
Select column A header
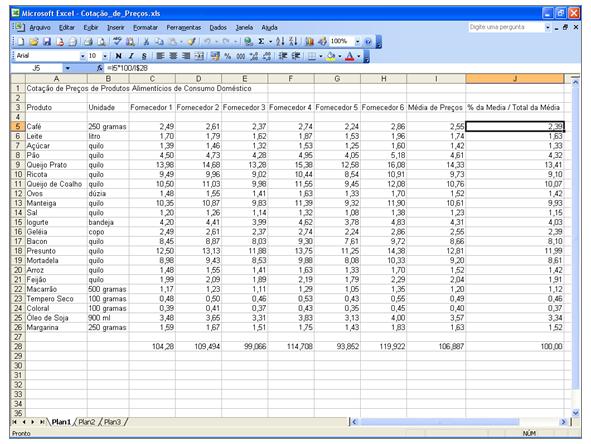pos(56,78)
